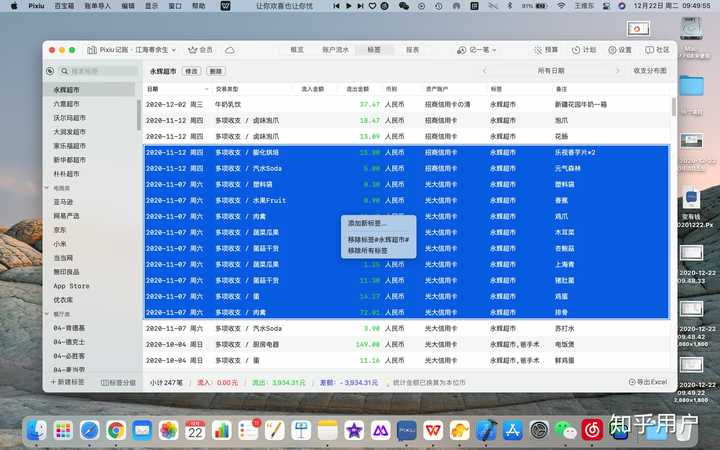This screenshot has width=720, height=450.
Task: Click the 流出金额 column header
Action: [358, 89]
